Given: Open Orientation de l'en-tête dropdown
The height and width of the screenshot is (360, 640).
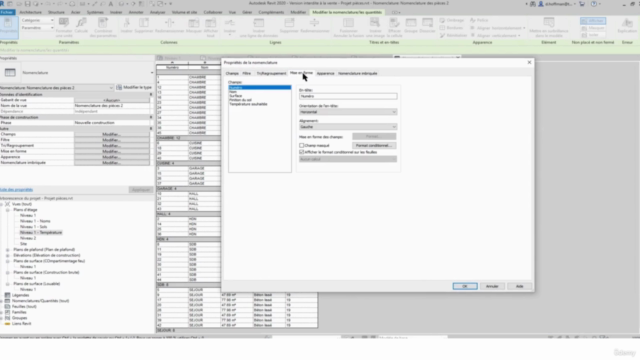Looking at the screenshot, I should pyautogui.click(x=348, y=112).
